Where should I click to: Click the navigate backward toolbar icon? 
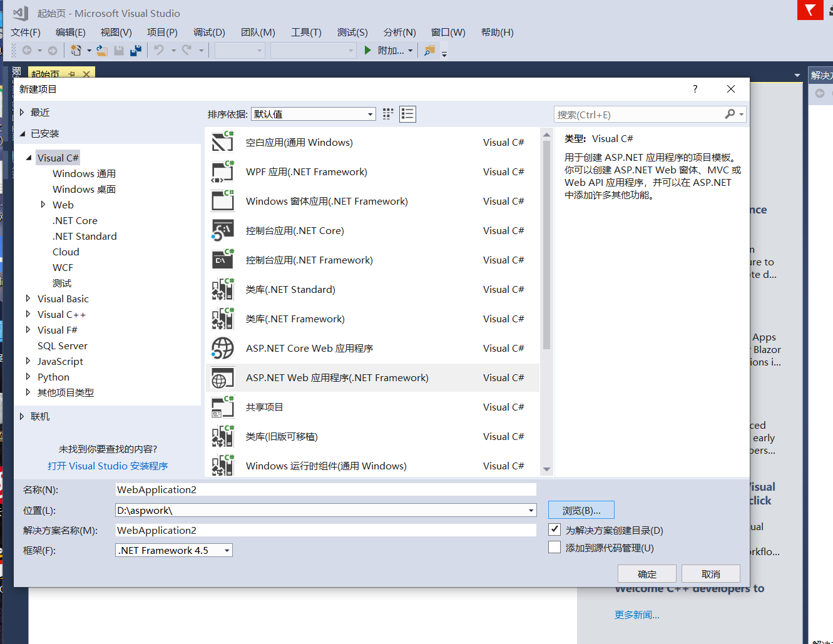[27, 51]
